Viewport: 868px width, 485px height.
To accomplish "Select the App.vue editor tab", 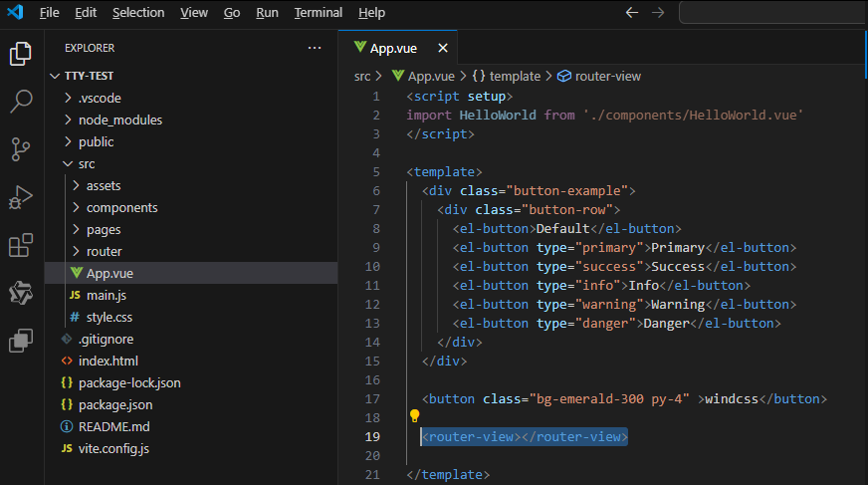I will pos(397,48).
